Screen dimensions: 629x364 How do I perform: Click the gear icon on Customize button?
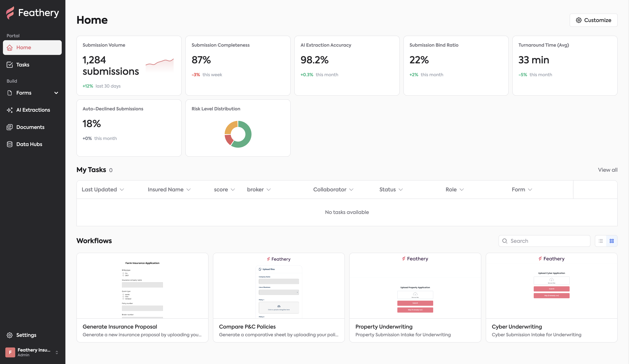tap(579, 20)
